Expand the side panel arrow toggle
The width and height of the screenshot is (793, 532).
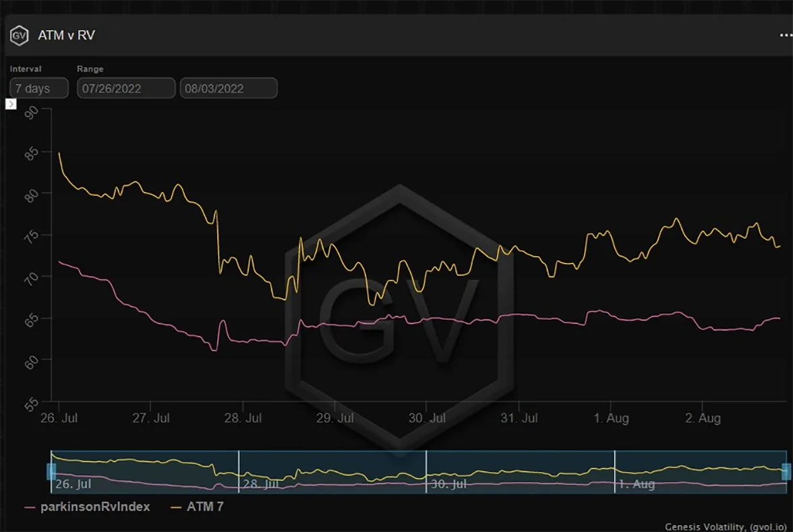click(11, 104)
